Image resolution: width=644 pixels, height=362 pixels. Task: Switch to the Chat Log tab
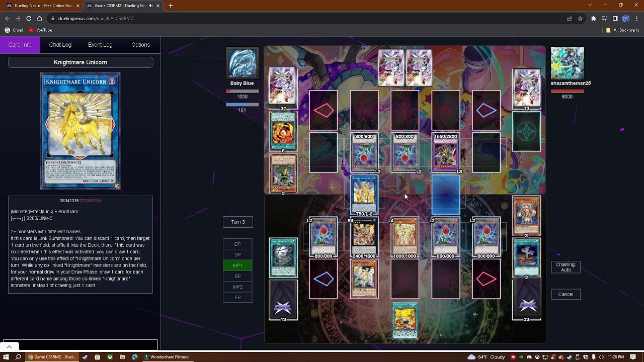[x=60, y=45]
